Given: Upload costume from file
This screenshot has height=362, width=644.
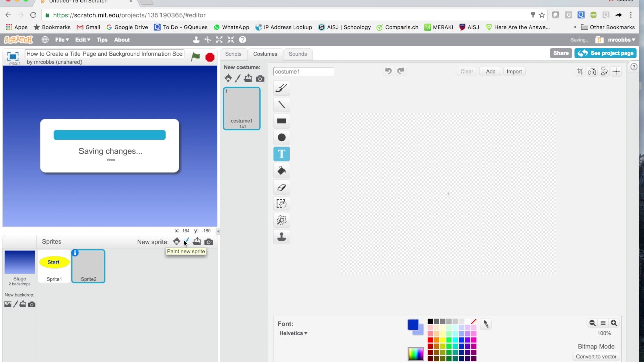Looking at the screenshot, I should (x=248, y=78).
